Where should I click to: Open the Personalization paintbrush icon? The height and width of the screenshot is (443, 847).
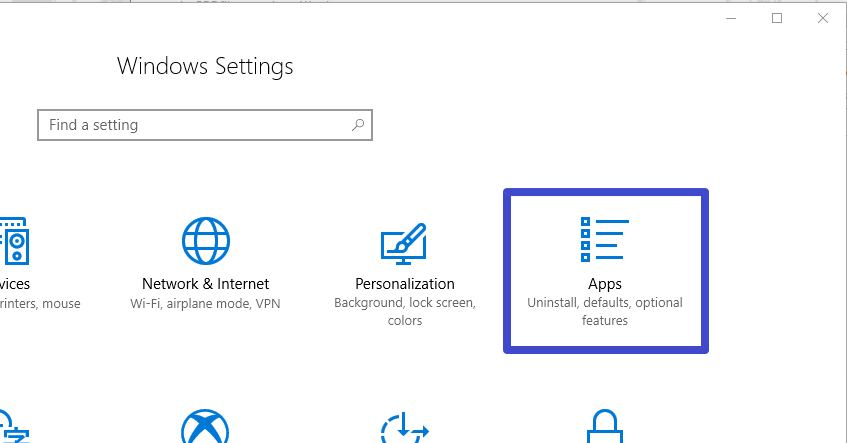click(405, 243)
